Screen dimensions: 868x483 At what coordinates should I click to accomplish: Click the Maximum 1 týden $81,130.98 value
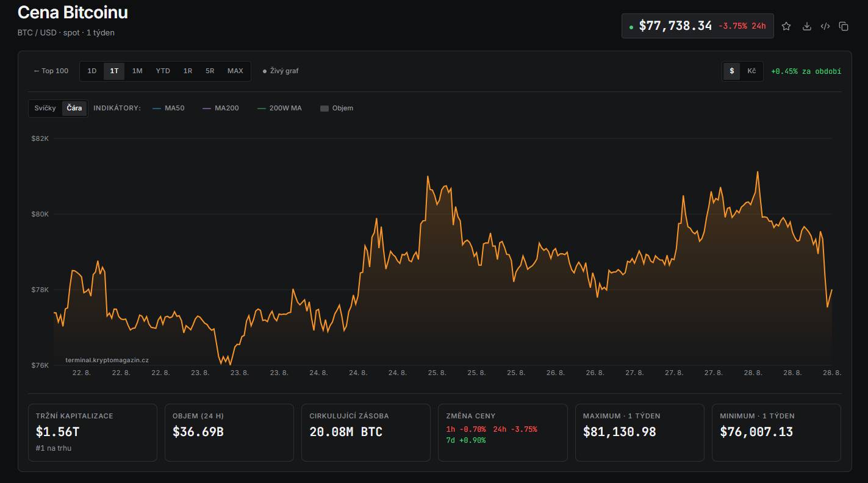[619, 432]
